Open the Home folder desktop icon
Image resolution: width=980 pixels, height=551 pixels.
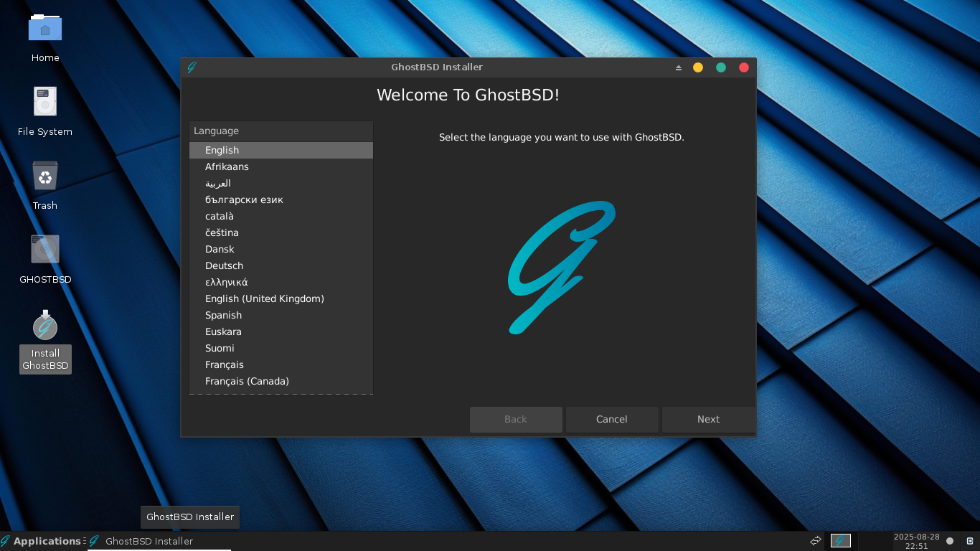coord(45,29)
